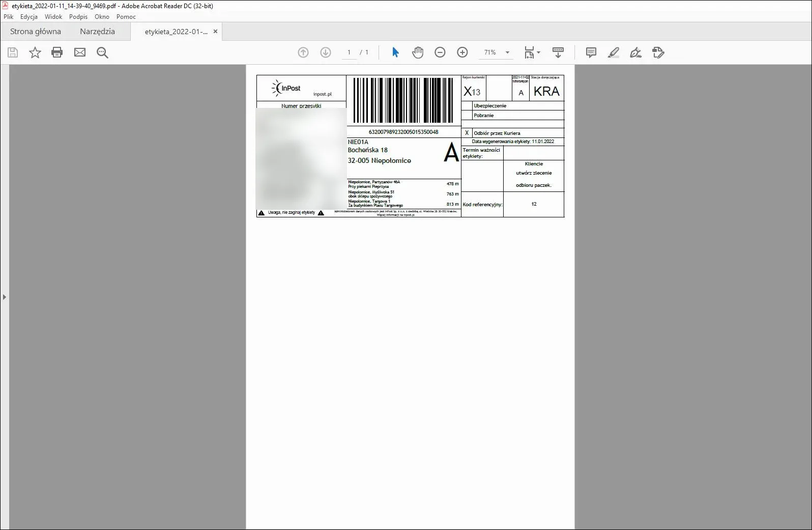
Task: Open the Find text magnifier tool
Action: 102,52
